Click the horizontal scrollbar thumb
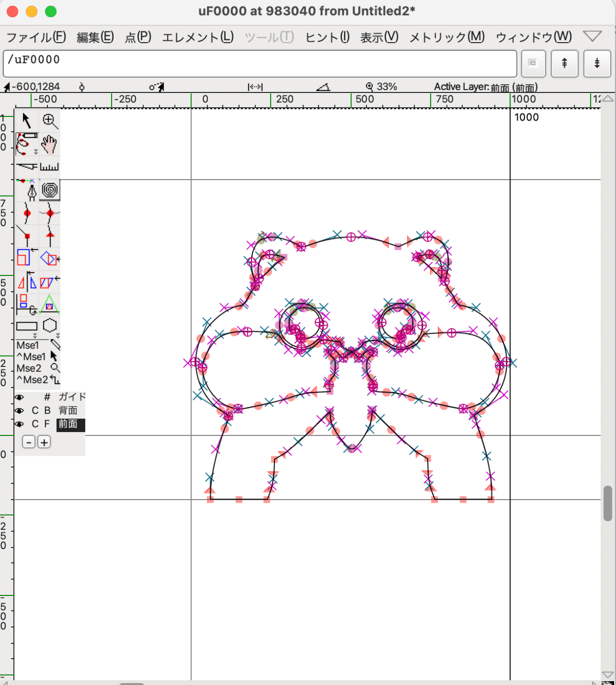The image size is (616, 685). pos(132,683)
